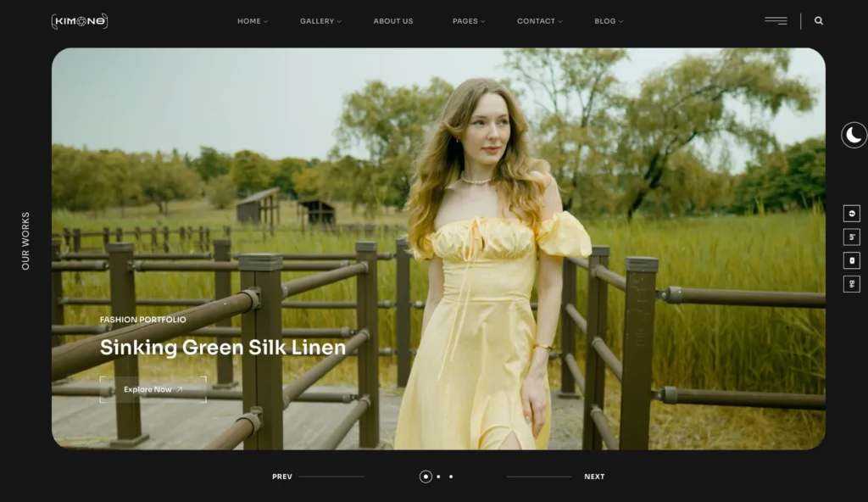Open the Facebook social link
Viewport: 868px width, 502px height.
[852, 214]
